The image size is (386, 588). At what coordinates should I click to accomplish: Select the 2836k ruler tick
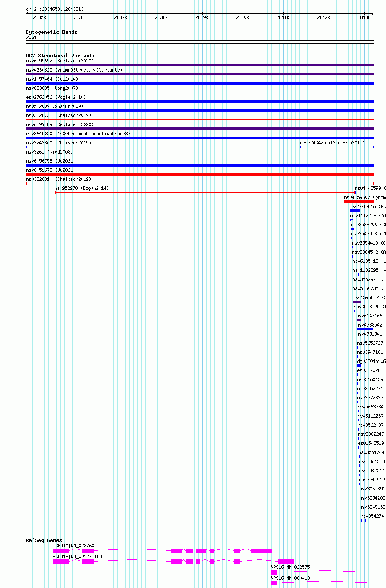[80, 17]
